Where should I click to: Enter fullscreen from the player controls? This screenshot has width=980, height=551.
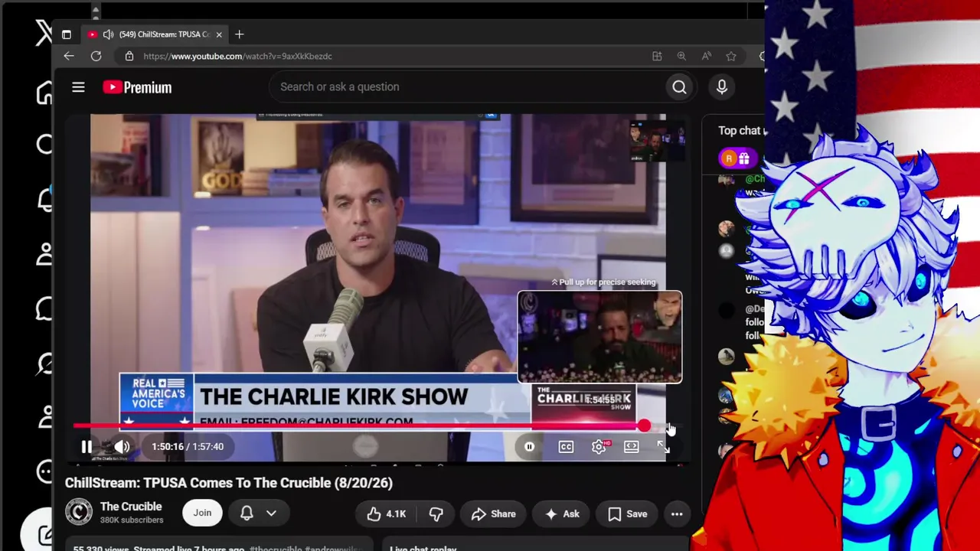[x=663, y=447]
